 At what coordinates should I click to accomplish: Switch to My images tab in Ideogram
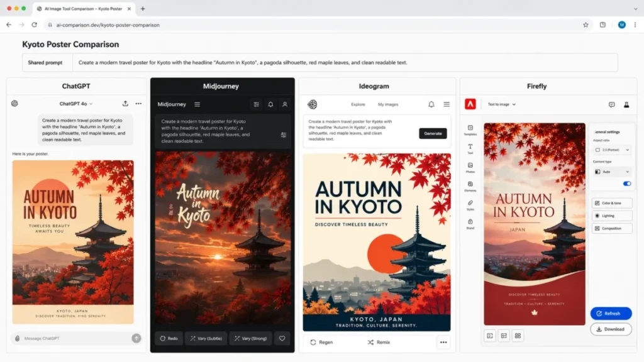coord(388,104)
